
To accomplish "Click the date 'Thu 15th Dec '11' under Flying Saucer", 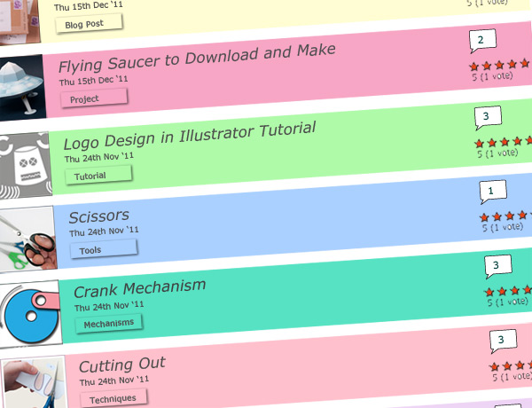I will click(x=93, y=81).
